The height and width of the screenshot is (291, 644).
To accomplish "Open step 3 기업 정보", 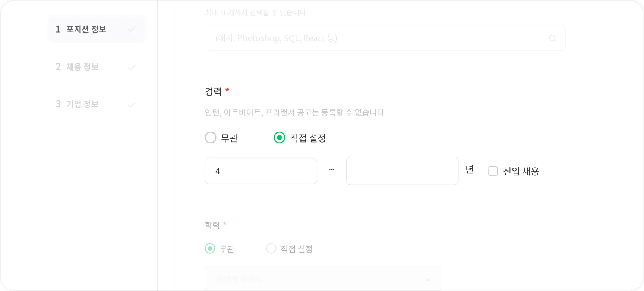I will (82, 104).
